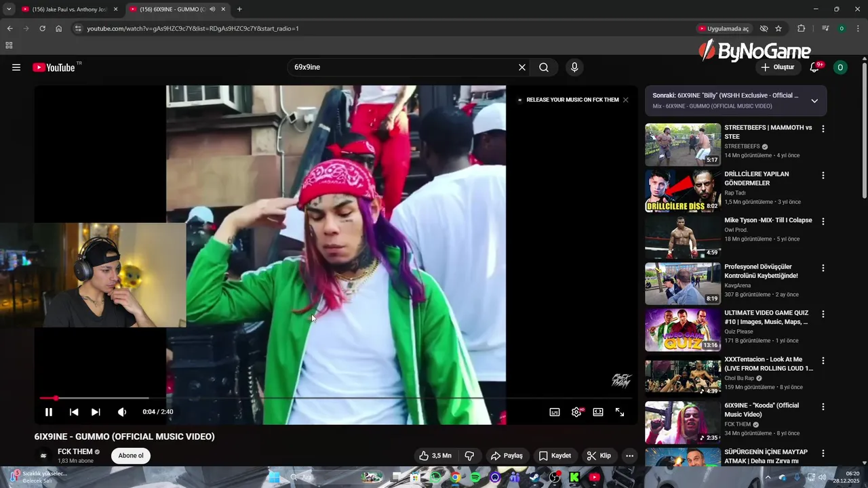Enter full screen video mode

click(x=620, y=412)
